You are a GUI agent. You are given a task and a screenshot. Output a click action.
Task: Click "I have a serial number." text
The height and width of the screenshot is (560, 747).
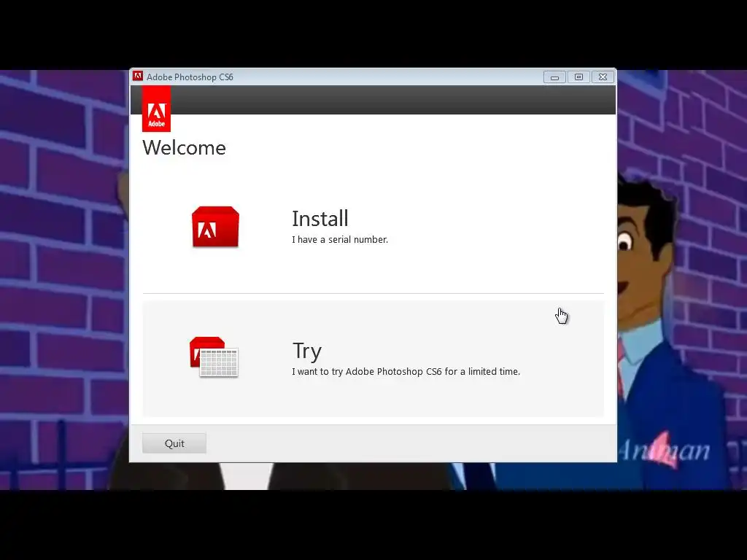(x=340, y=239)
